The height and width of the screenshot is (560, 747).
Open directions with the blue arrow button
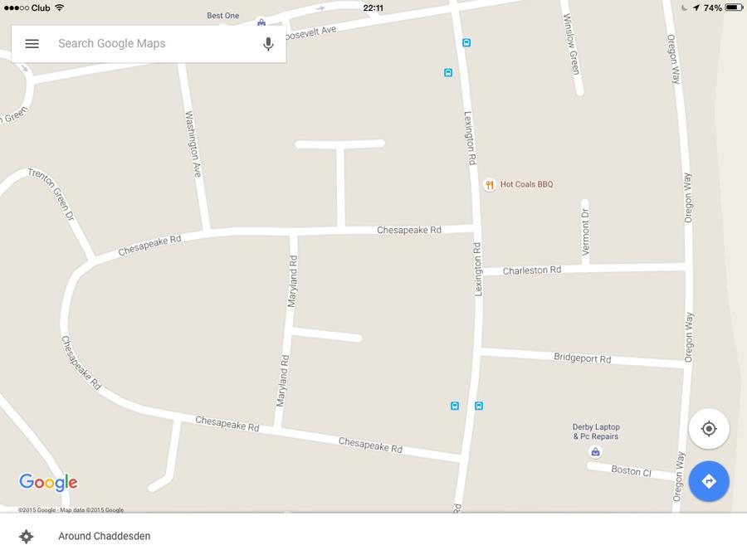[x=709, y=481]
